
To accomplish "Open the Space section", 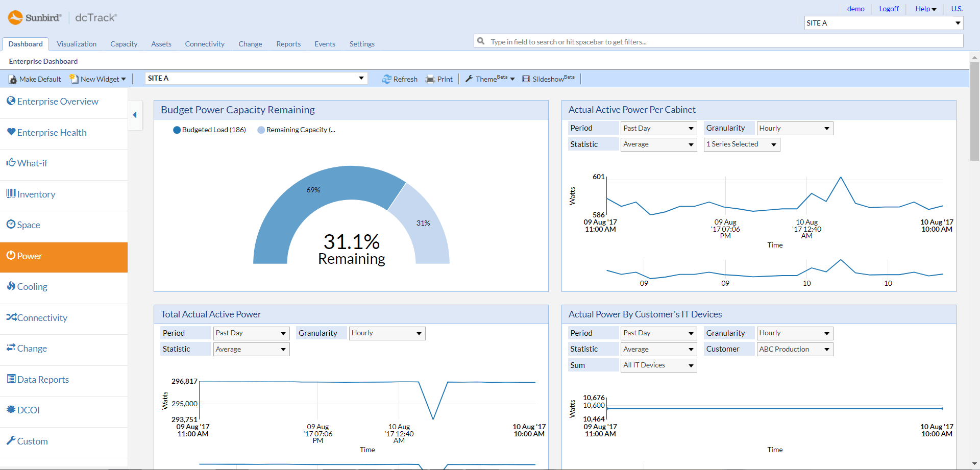I will click(x=28, y=225).
